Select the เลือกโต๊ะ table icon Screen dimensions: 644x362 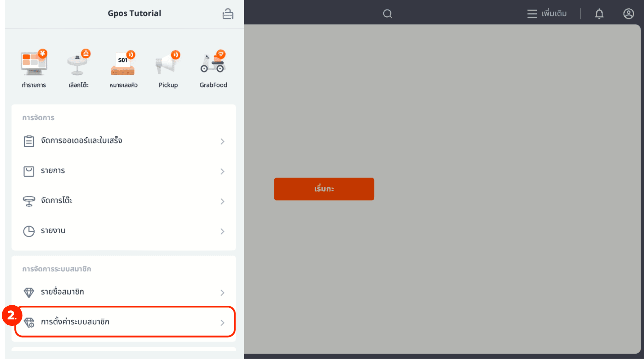(78, 63)
